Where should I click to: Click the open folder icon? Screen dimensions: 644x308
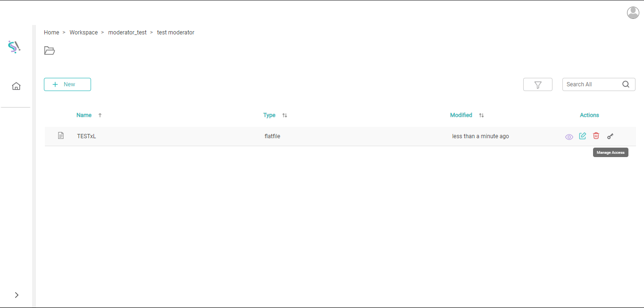(x=50, y=50)
